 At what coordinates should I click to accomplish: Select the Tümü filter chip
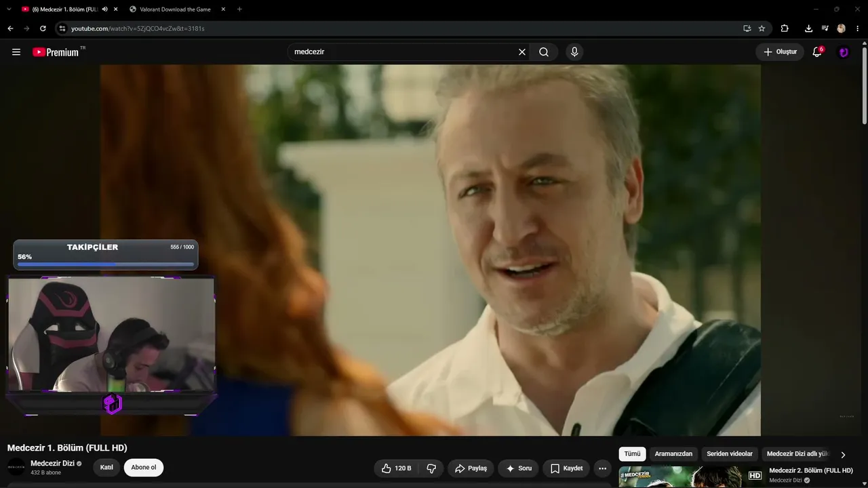632,454
